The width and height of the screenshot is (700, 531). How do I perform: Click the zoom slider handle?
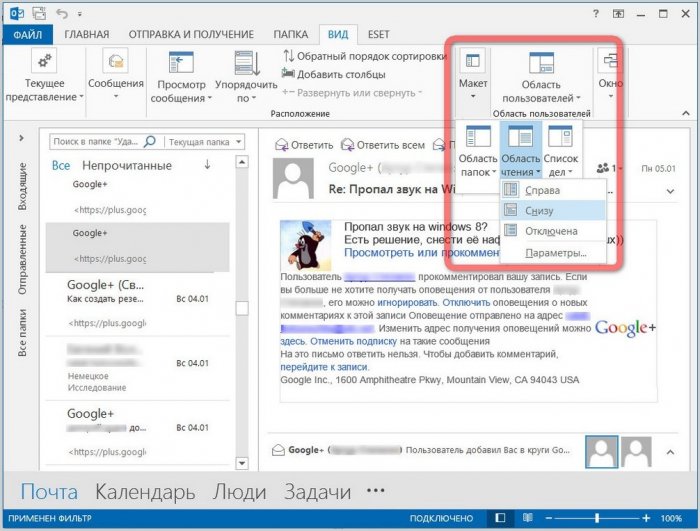[597, 518]
